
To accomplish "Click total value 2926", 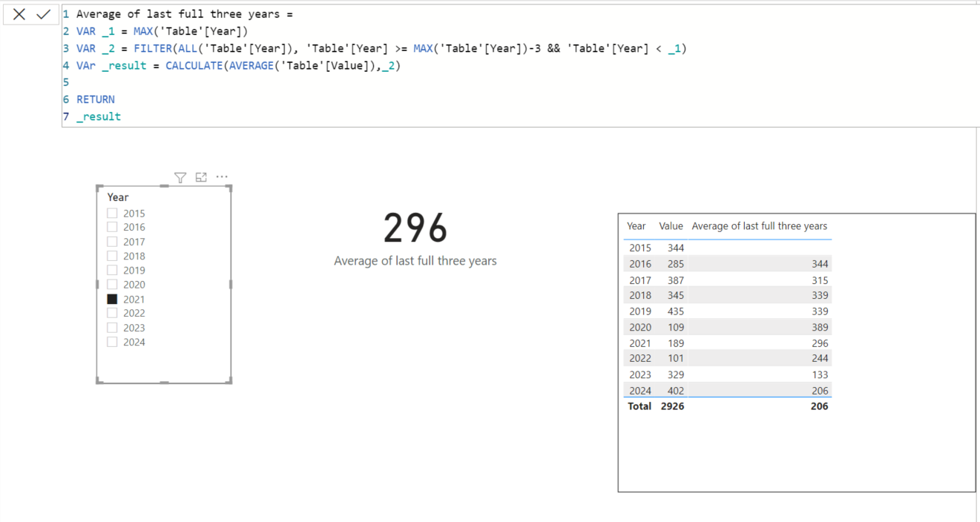I will click(672, 406).
